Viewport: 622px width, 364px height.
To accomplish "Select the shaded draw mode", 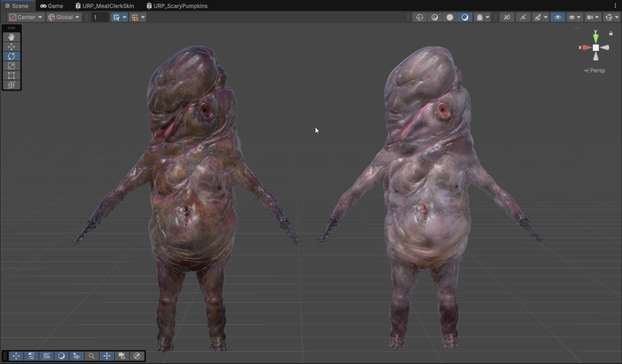I will [x=464, y=17].
